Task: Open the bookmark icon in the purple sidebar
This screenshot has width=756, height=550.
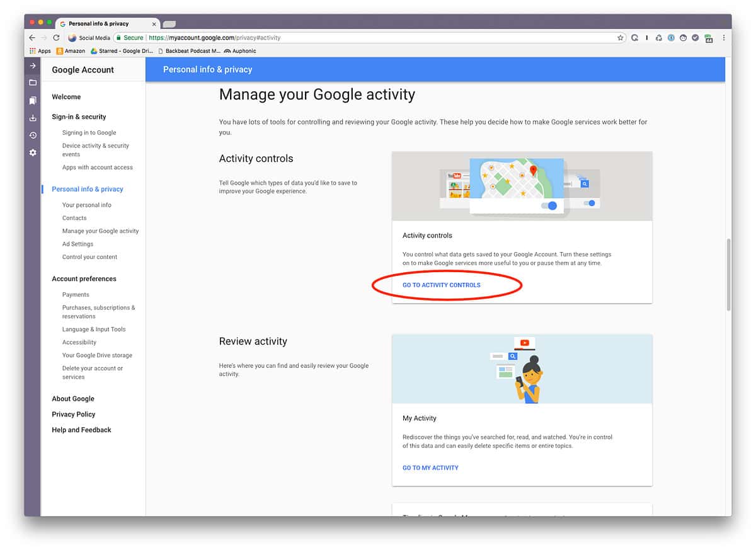Action: click(x=33, y=100)
